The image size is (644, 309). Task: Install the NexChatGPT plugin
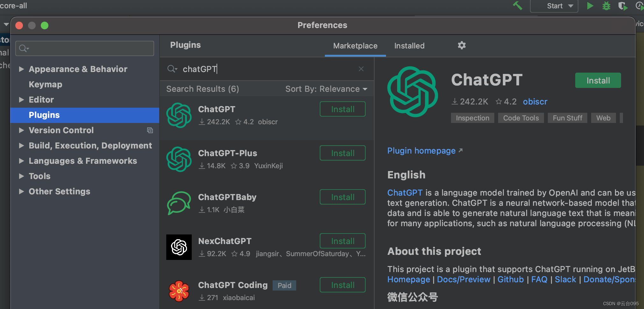342,241
